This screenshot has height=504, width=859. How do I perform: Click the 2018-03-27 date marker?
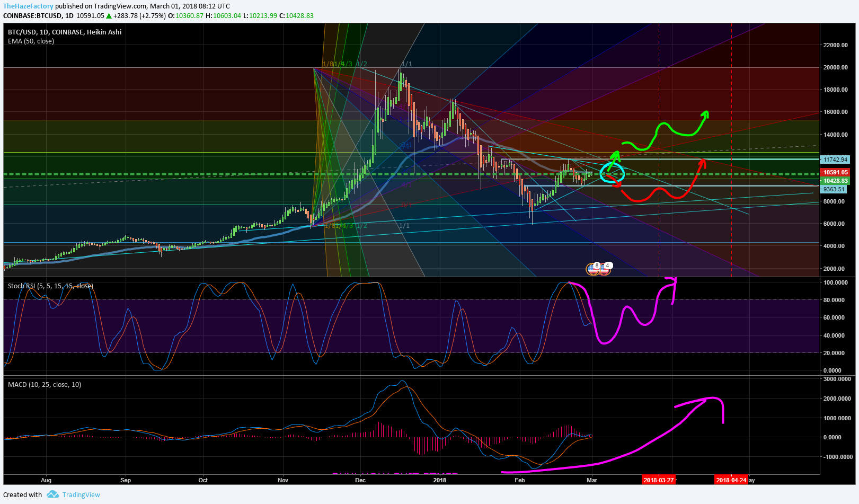tap(658, 480)
